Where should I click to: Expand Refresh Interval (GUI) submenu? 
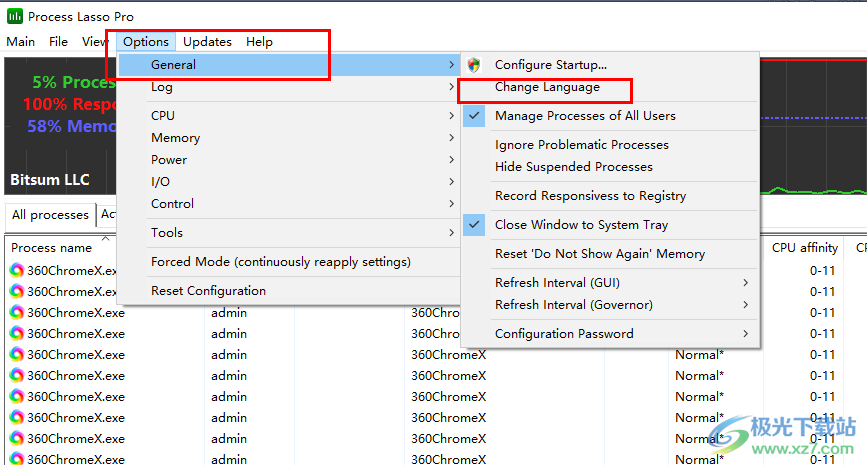pyautogui.click(x=610, y=283)
